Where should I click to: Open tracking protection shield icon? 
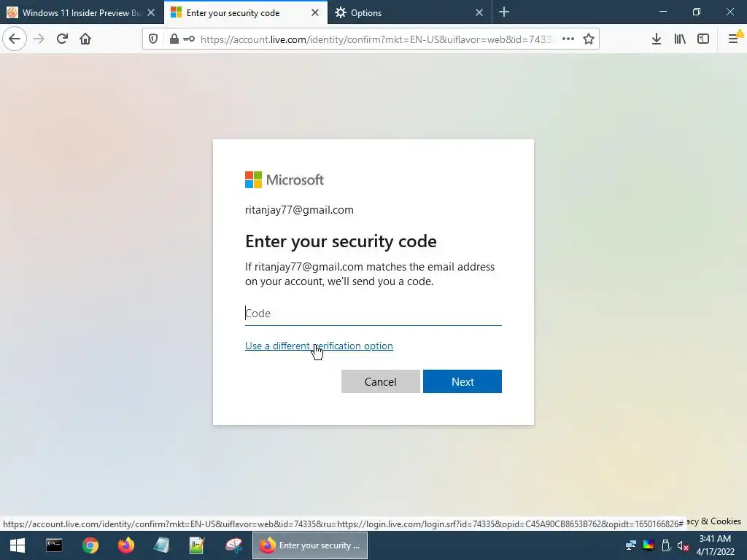tap(153, 39)
